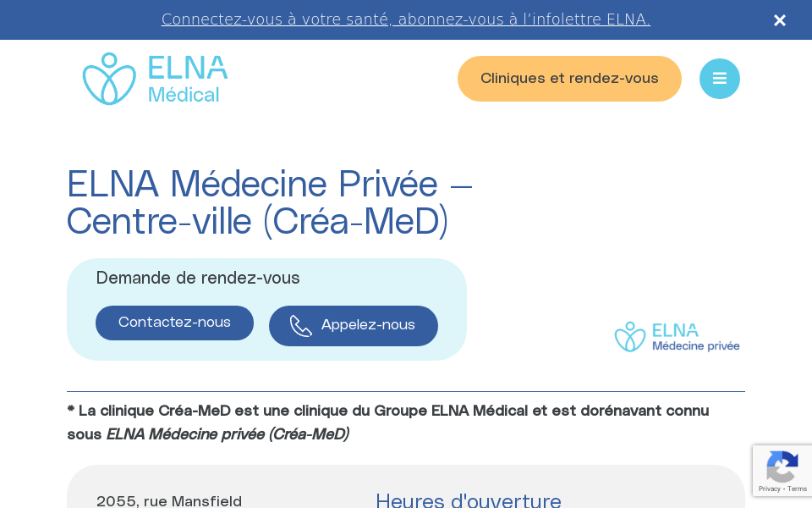Click the heart-shaped people symbol in the header logo
812x508 pixels.
[x=109, y=79]
